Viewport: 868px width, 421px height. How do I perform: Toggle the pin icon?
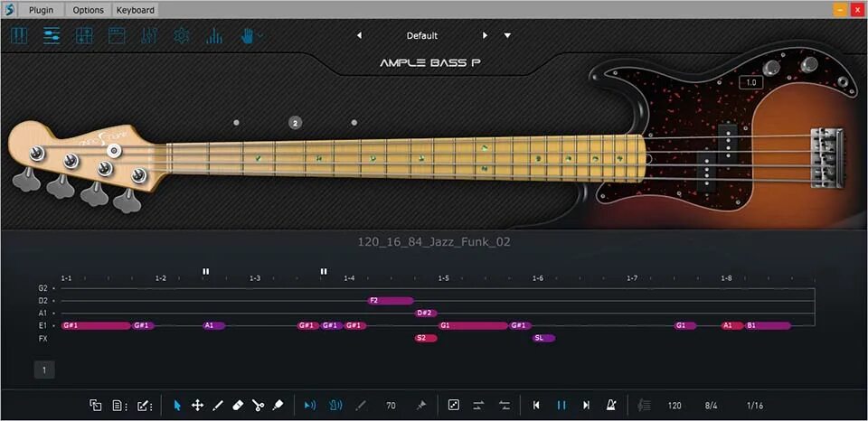tap(420, 406)
